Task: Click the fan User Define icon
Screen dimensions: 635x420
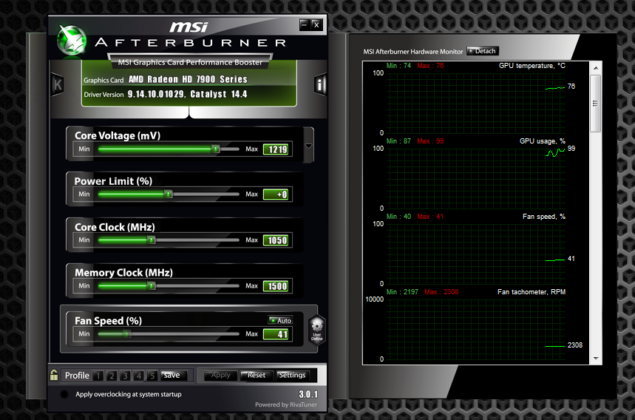Action: (x=317, y=331)
